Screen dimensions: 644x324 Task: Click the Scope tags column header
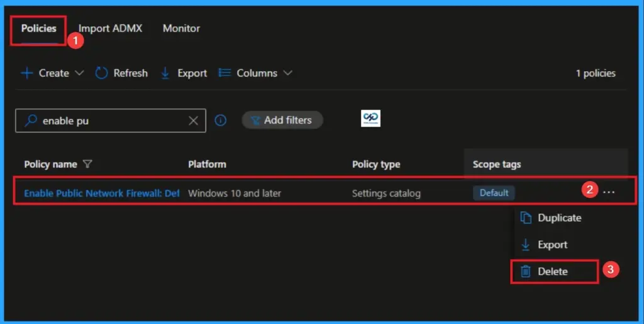tap(497, 164)
